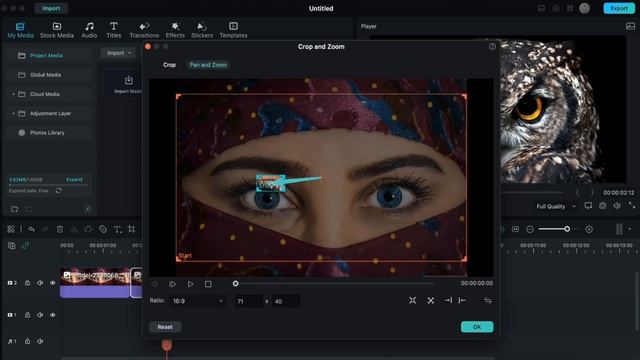The height and width of the screenshot is (360, 640).
Task: Select the first clip on video track 2
Action: [x=95, y=282]
